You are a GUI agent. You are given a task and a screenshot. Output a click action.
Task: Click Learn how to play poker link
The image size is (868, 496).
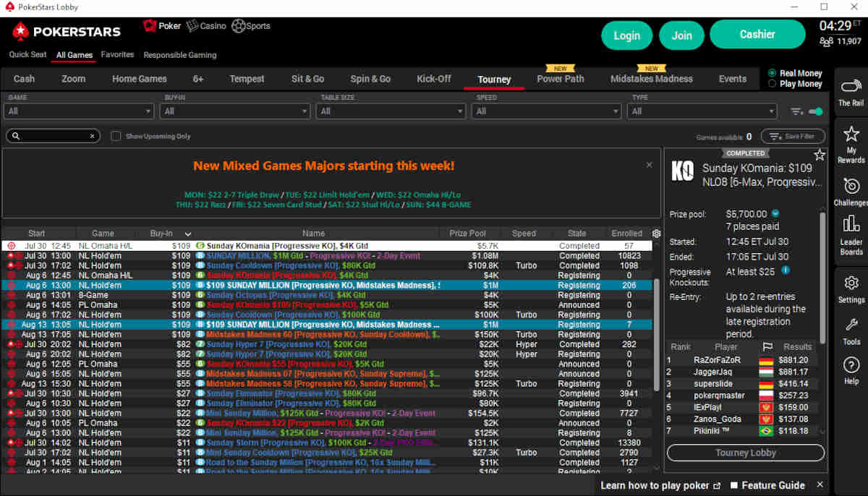(x=656, y=486)
